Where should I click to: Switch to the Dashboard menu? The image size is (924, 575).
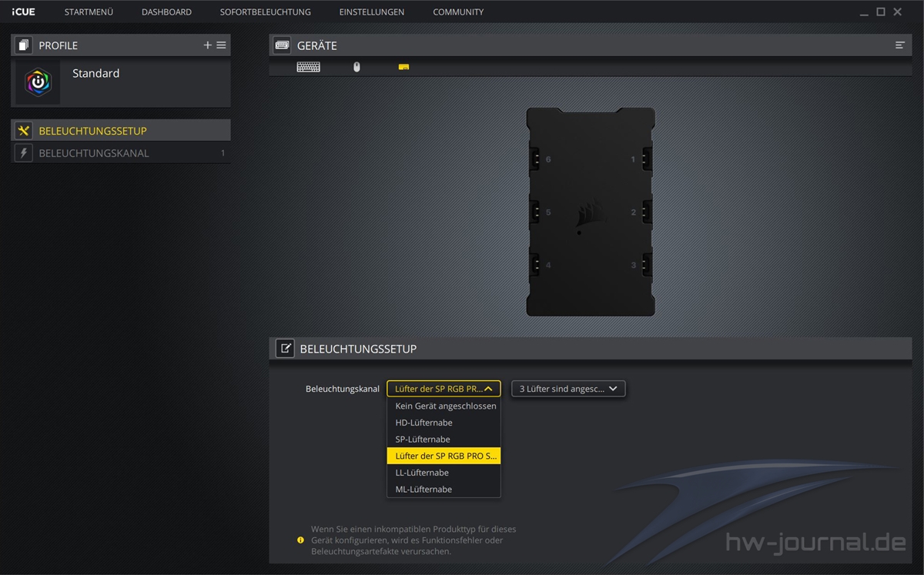coord(166,12)
